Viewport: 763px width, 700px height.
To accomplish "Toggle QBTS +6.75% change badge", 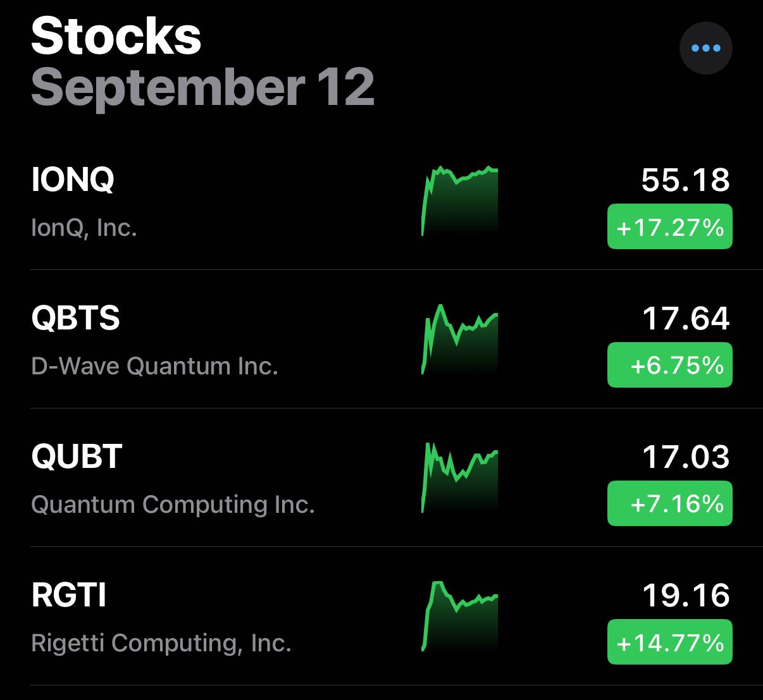I will point(669,365).
